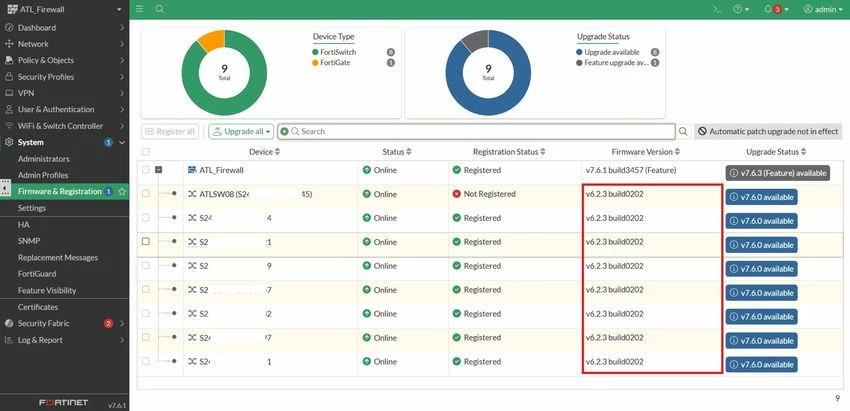Check the ATL_Firewall row checkbox
The height and width of the screenshot is (411, 850).
click(x=145, y=170)
